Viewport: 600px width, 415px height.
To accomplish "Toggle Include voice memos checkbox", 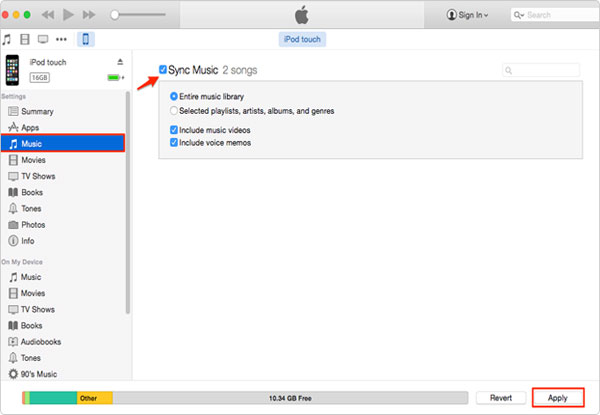I will [x=174, y=142].
